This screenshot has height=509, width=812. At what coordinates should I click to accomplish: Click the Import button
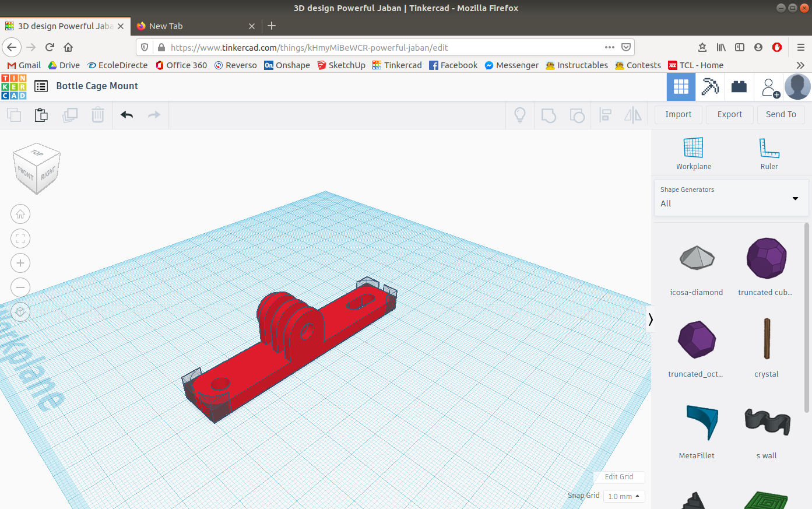679,115
